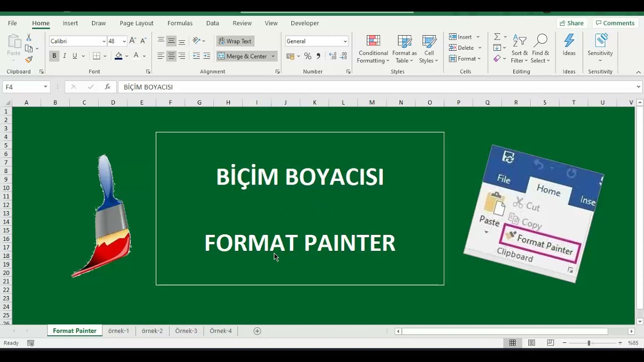Apply the Borders icon
The image size is (644, 362).
pos(97,56)
